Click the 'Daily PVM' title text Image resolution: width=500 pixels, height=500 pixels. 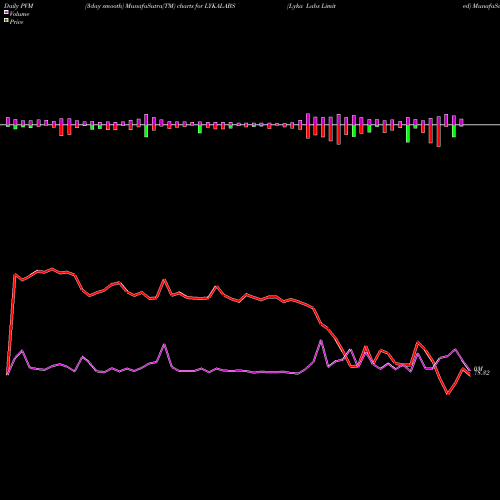[19, 6]
